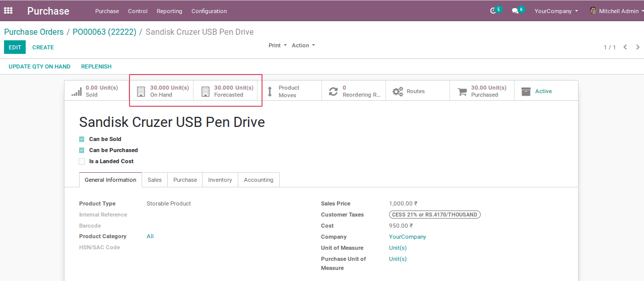Switch to the Sales tab

[155, 180]
